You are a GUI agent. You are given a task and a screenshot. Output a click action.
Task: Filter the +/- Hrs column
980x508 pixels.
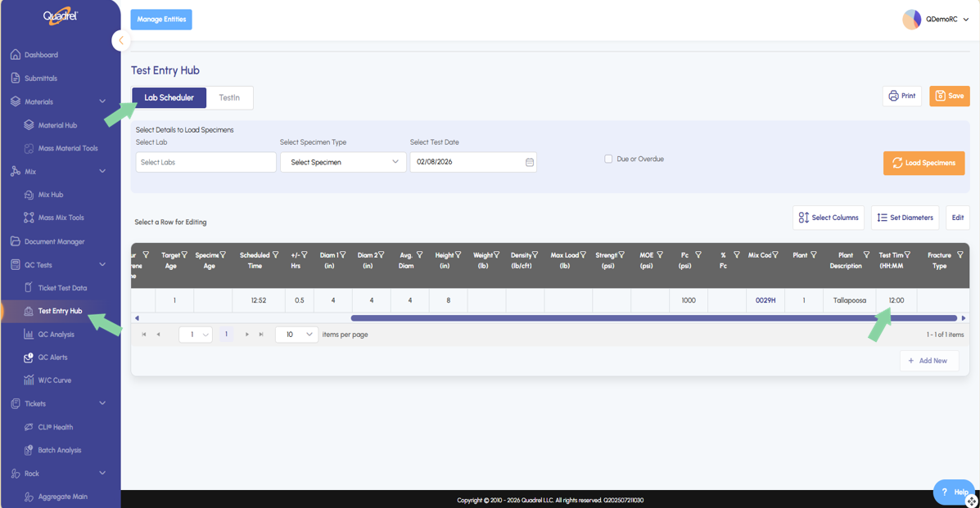tap(305, 255)
